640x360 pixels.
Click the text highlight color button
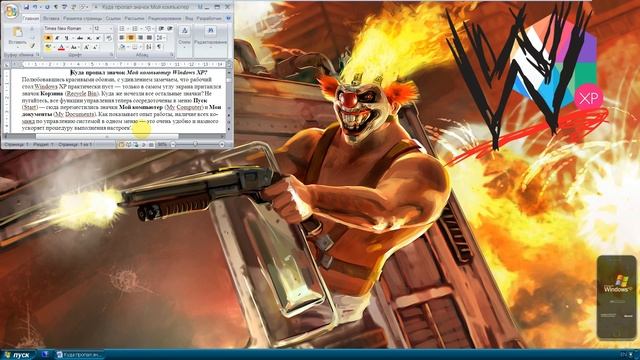48,47
